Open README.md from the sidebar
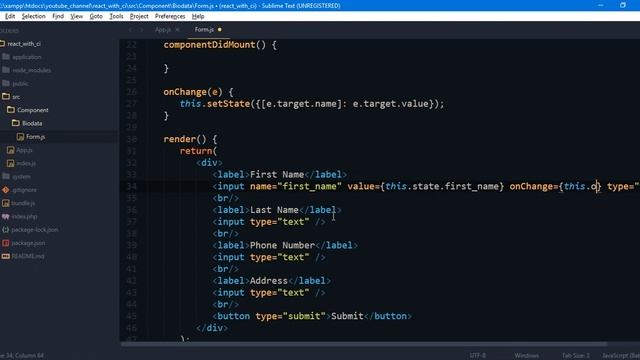 tap(28, 256)
